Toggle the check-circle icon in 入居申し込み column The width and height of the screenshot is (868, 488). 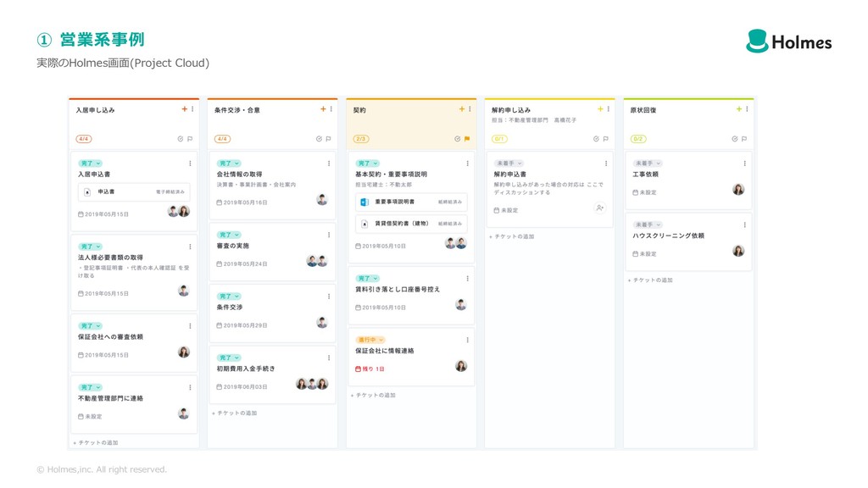(x=180, y=139)
